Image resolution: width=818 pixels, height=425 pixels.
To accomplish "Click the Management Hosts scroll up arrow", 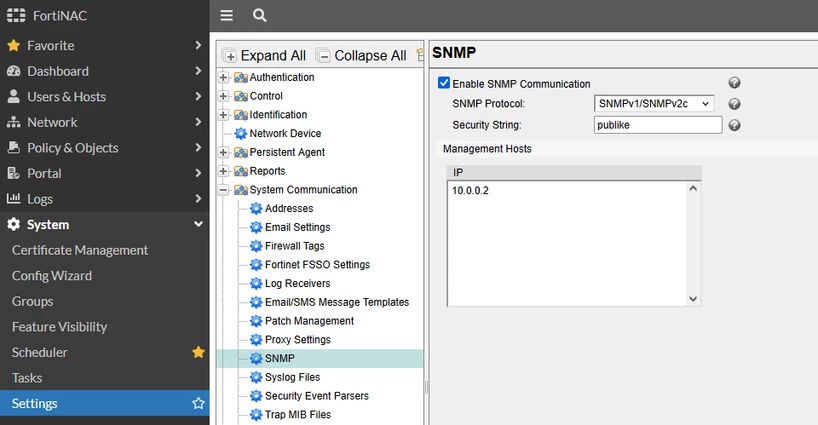I will coord(693,188).
